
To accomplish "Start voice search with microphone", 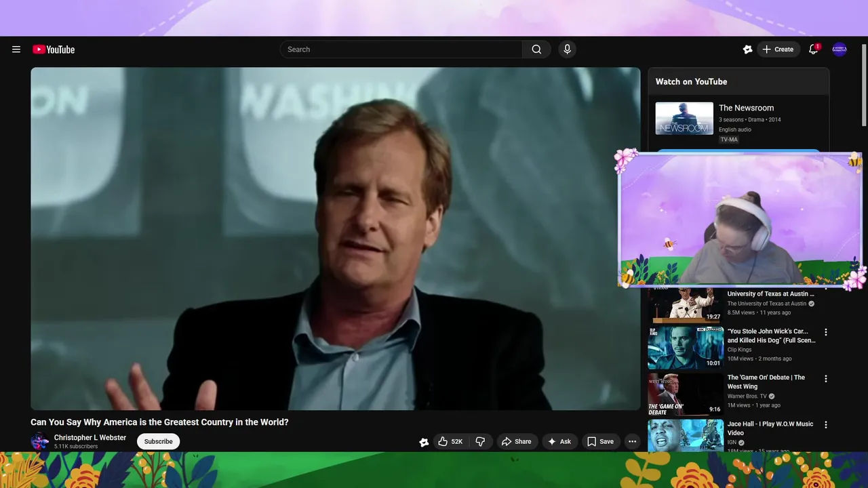I will (568, 49).
